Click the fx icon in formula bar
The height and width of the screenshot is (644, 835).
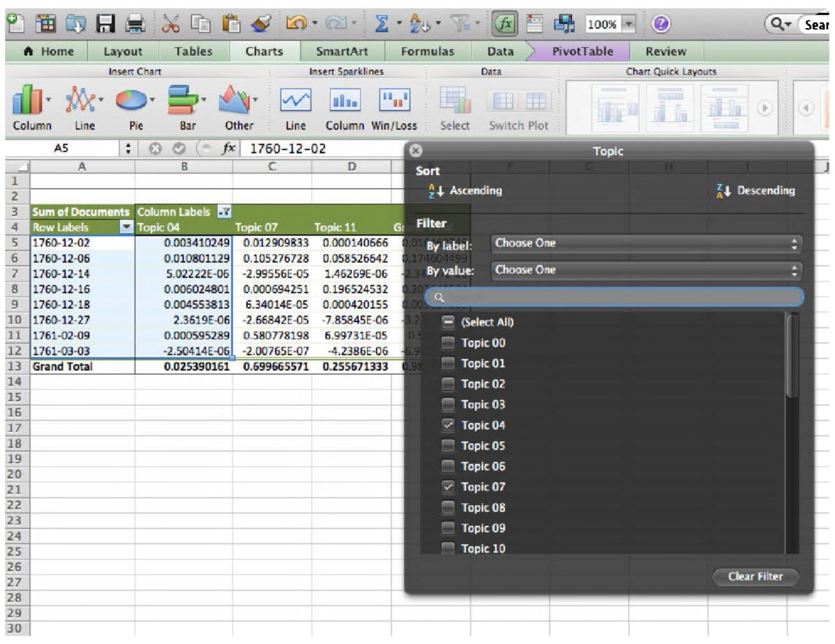229,148
